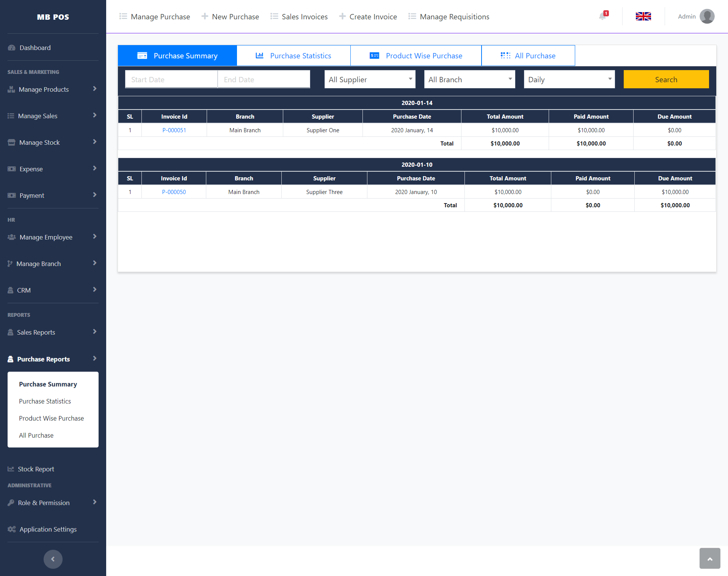
Task: Click the scroll-to-top arrow button
Action: pos(709,558)
